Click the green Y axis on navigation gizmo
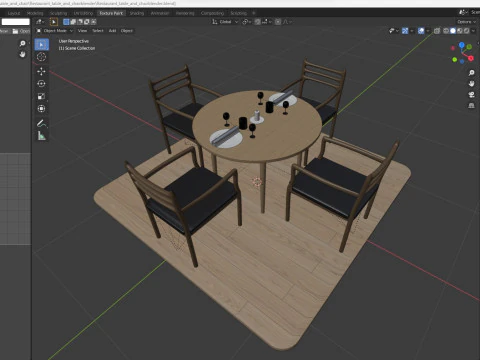 pyautogui.click(x=469, y=47)
